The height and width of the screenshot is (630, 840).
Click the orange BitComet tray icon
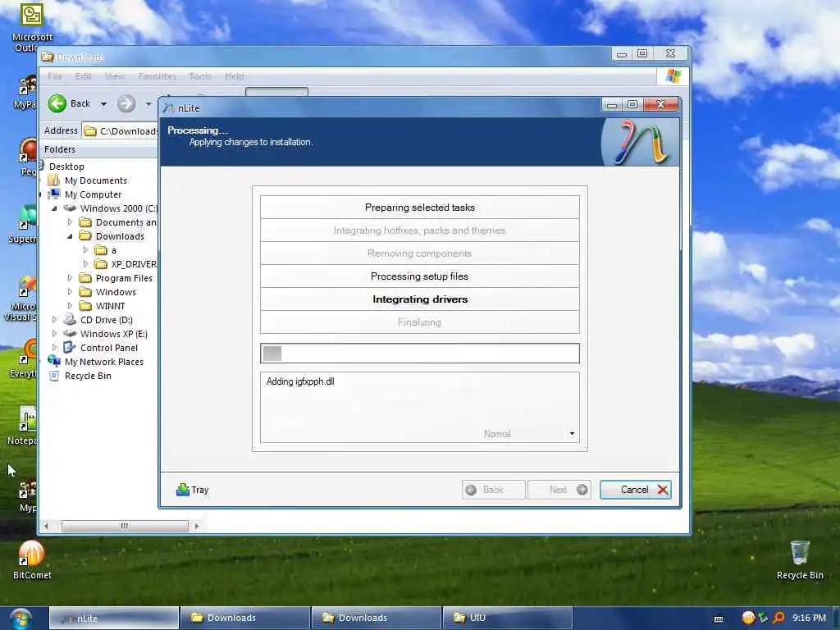[748, 618]
